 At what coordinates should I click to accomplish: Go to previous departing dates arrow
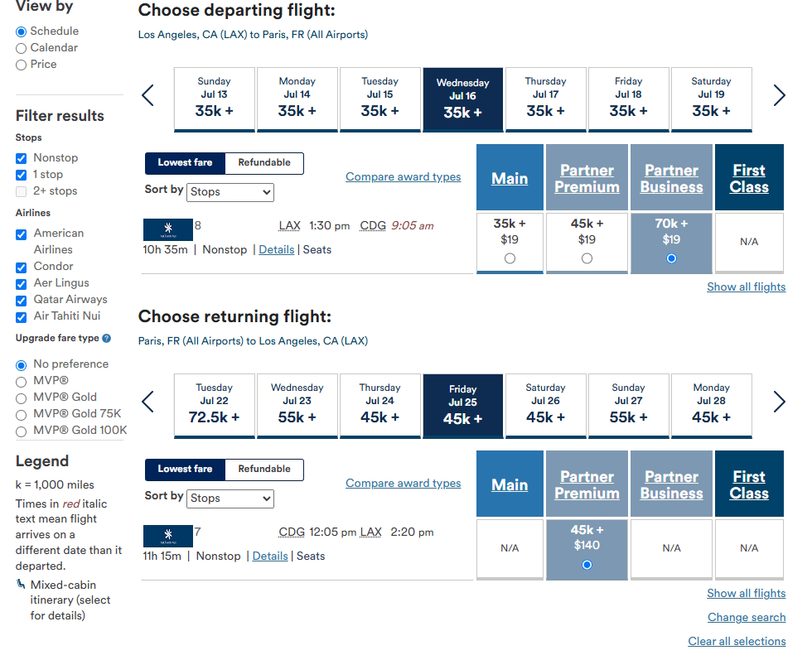tap(148, 95)
